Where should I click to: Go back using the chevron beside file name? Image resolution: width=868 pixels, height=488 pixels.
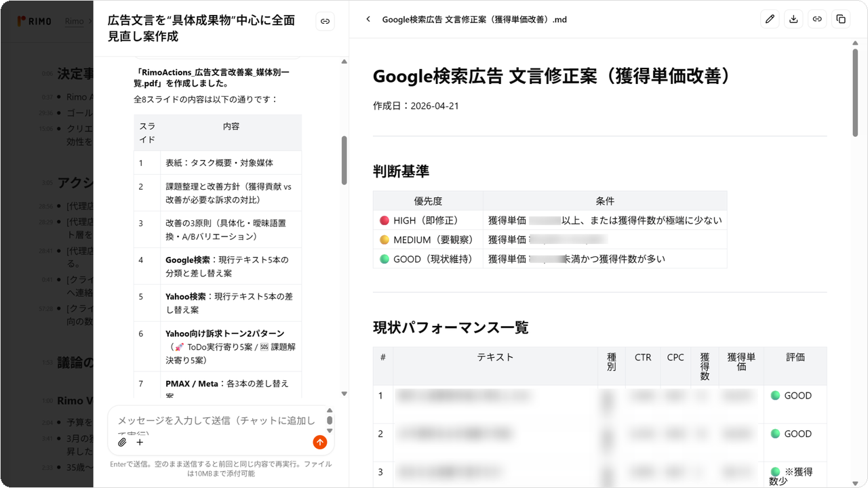tap(368, 20)
